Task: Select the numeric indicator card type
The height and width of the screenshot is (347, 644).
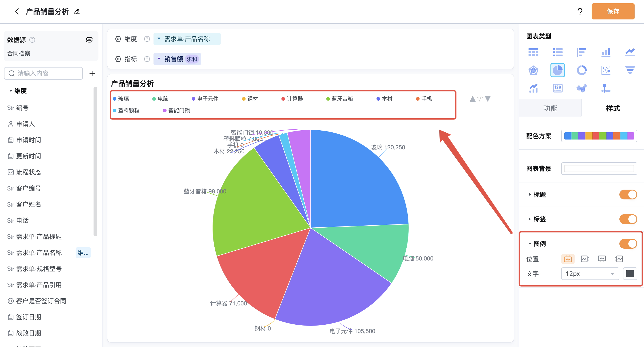Action: pos(557,88)
